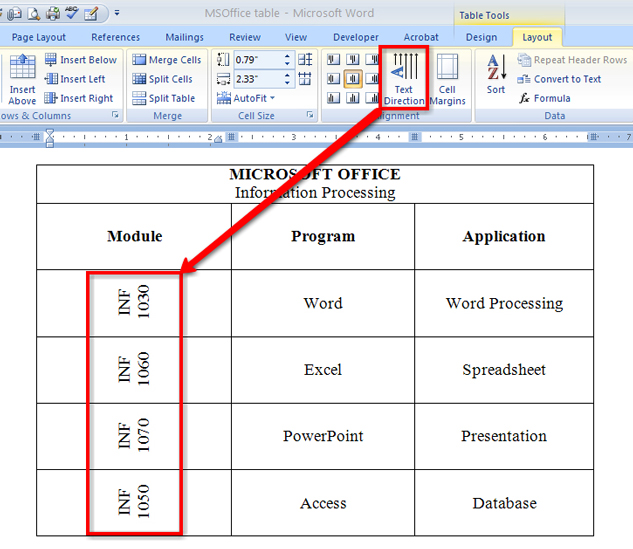Click the hourglass indent marker on ruler
Image resolution: width=633 pixels, height=549 pixels.
(x=50, y=138)
